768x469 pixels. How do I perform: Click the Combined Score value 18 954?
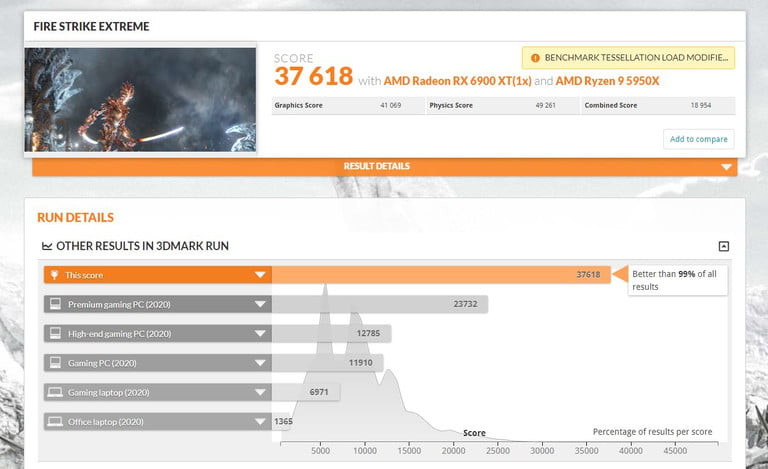click(700, 105)
